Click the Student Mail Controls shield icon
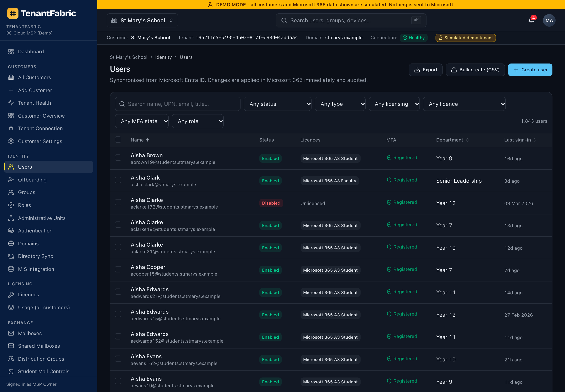The height and width of the screenshot is (392, 565). tap(11, 371)
